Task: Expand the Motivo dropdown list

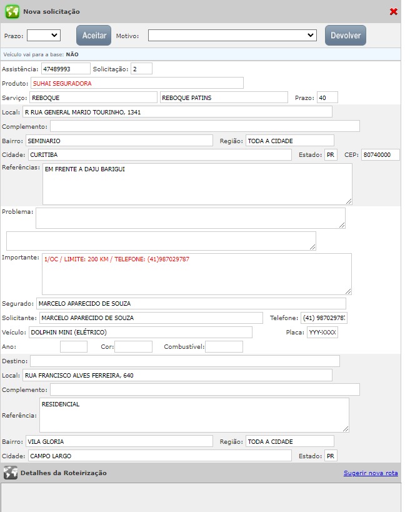Action: tap(232, 36)
